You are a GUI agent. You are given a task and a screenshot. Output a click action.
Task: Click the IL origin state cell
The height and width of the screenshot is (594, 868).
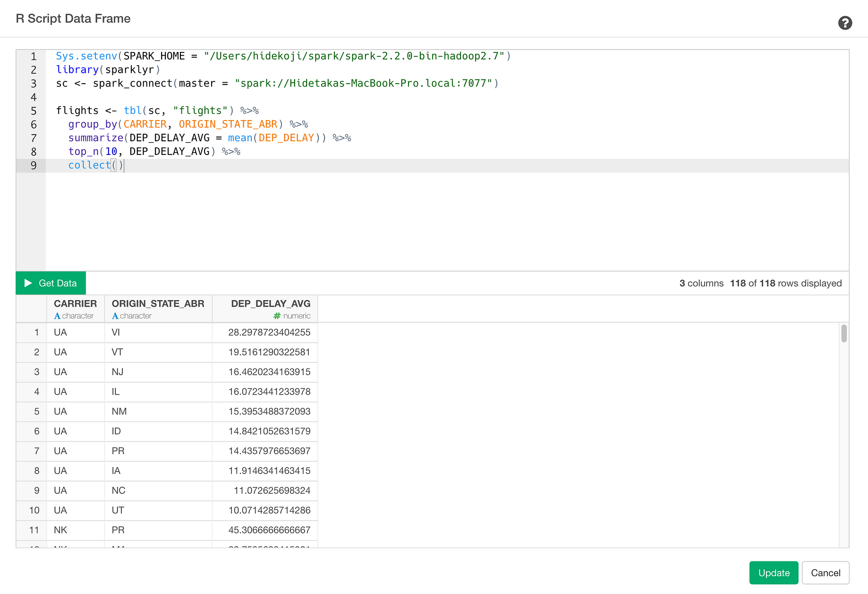coord(158,392)
